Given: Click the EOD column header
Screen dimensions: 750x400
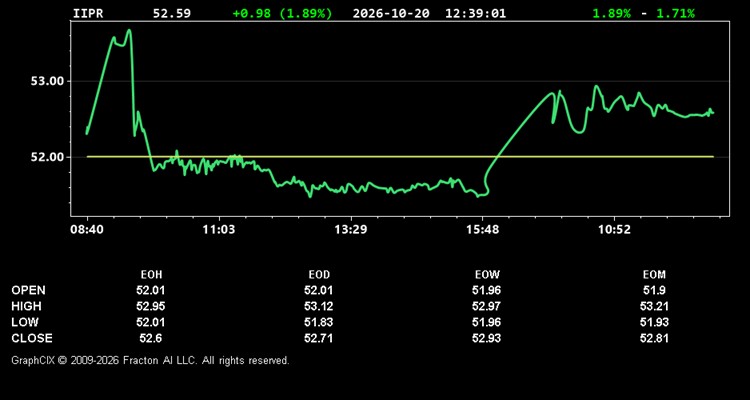Looking at the screenshot, I should (319, 275).
